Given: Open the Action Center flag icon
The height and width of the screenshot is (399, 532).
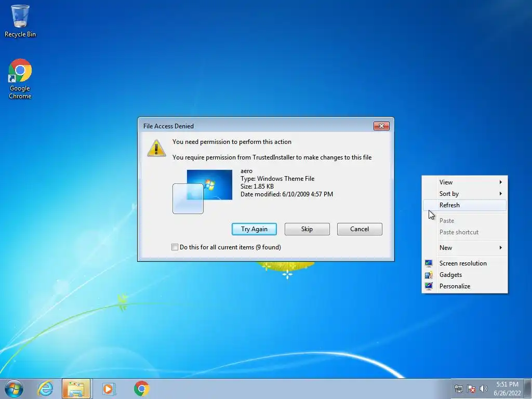Looking at the screenshot, I should coord(471,389).
